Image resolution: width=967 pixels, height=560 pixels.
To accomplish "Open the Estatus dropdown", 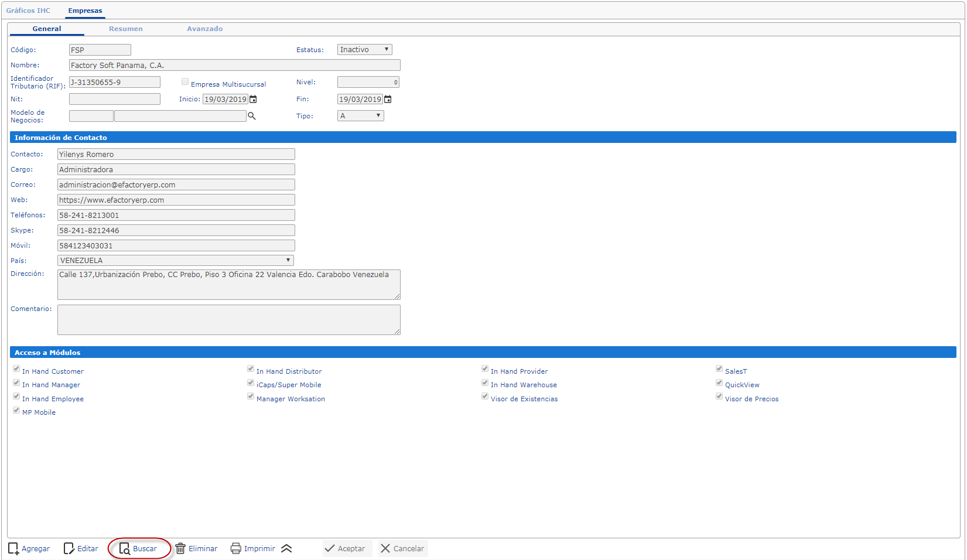I will coord(364,50).
